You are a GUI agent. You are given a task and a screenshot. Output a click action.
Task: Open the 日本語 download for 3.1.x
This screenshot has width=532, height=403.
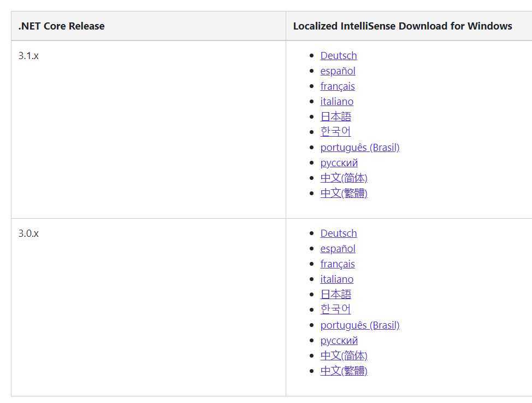click(335, 116)
